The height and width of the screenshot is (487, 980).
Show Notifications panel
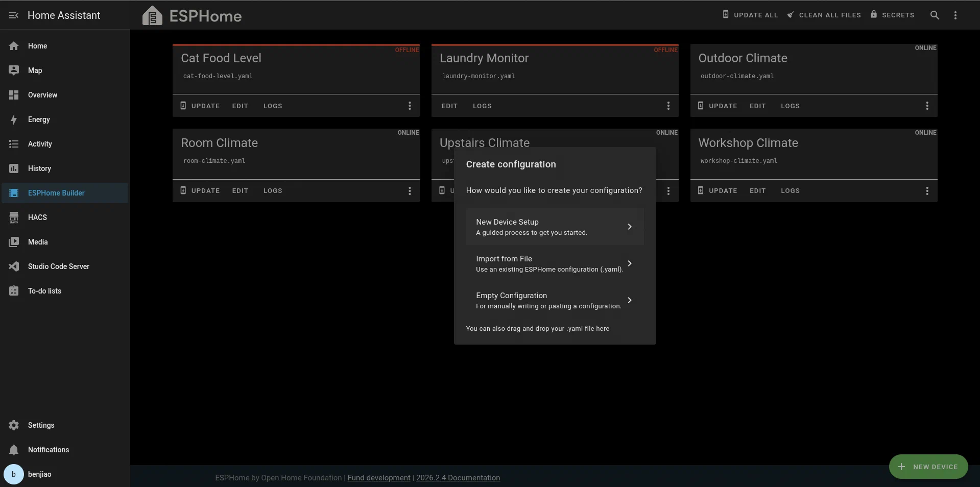pos(65,450)
